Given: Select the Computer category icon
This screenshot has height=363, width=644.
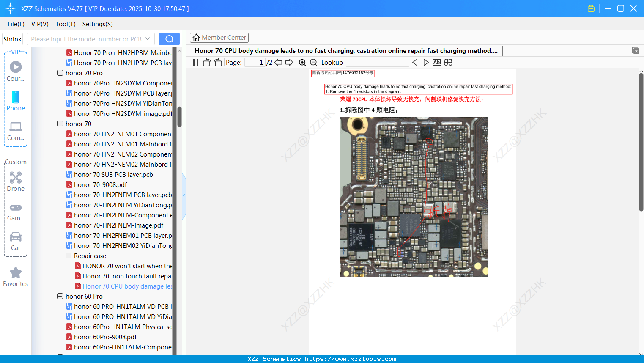Looking at the screenshot, I should tap(16, 131).
